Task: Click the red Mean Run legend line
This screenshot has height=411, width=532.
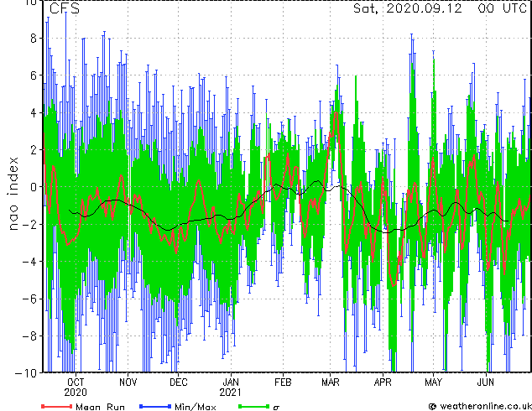Action: pos(57,406)
